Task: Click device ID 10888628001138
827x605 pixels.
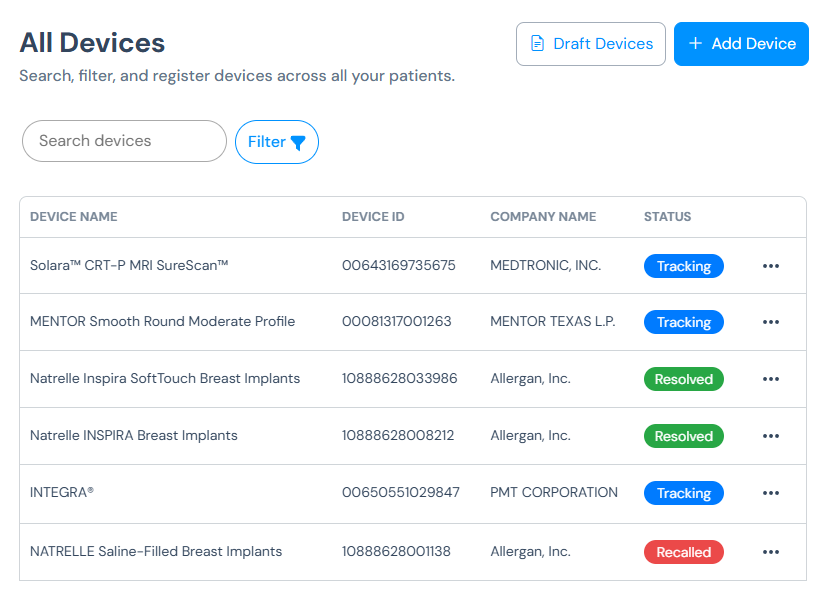Action: (x=397, y=551)
